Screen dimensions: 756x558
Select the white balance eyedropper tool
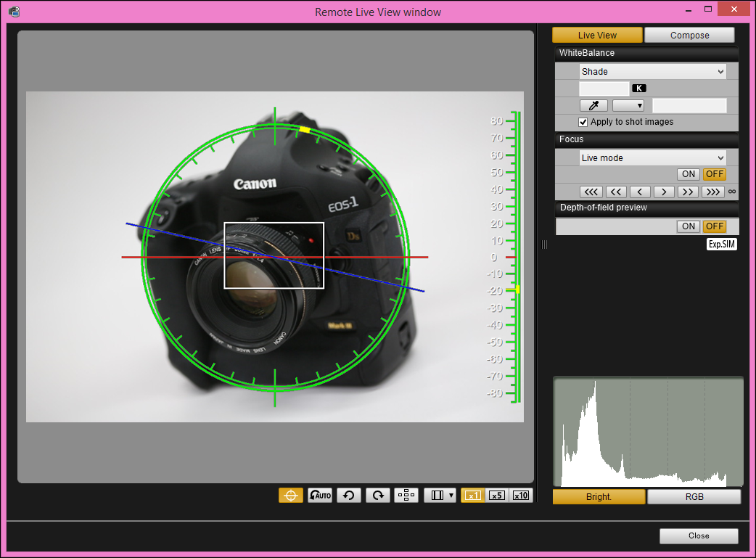click(x=593, y=105)
